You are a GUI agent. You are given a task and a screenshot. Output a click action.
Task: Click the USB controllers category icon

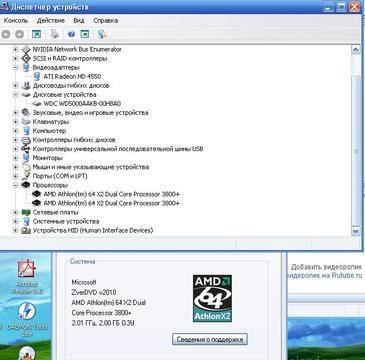tap(26, 149)
